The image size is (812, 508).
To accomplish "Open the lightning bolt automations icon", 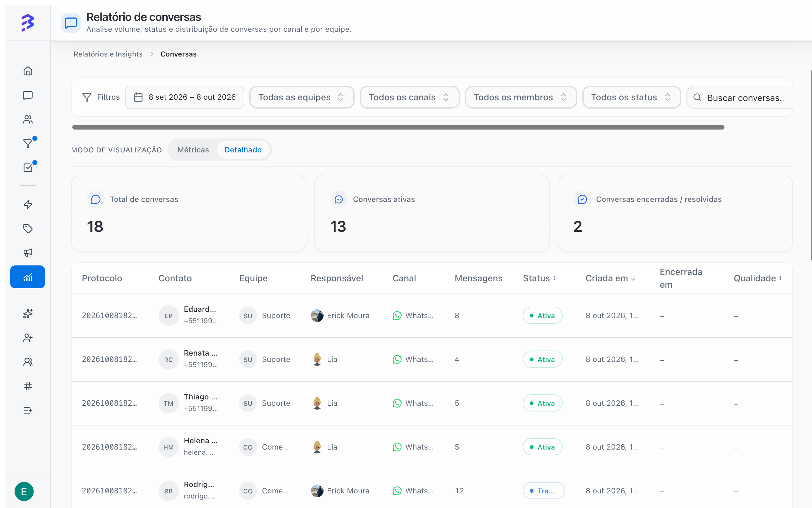I will [x=28, y=204].
